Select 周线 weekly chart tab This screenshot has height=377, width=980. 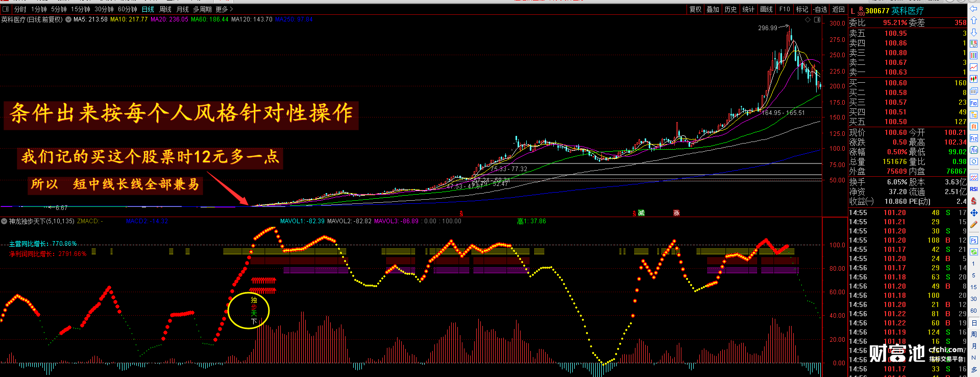(165, 9)
